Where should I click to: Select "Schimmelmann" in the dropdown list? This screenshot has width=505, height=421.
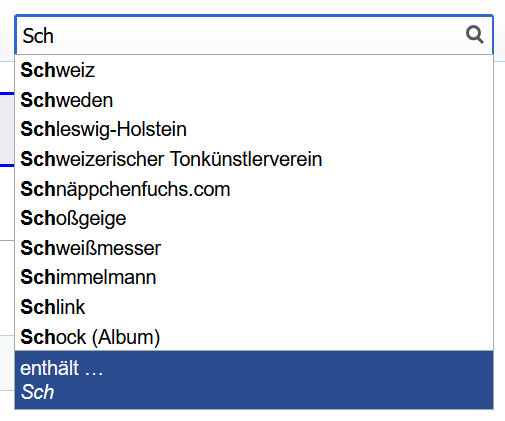[254, 277]
